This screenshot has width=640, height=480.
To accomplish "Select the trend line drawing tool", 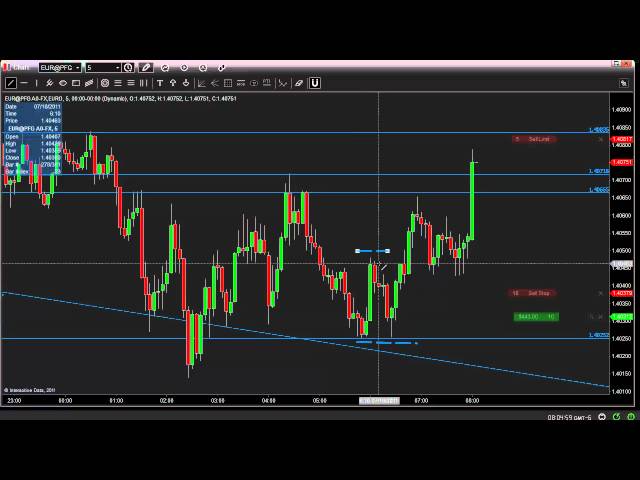I will (11, 83).
